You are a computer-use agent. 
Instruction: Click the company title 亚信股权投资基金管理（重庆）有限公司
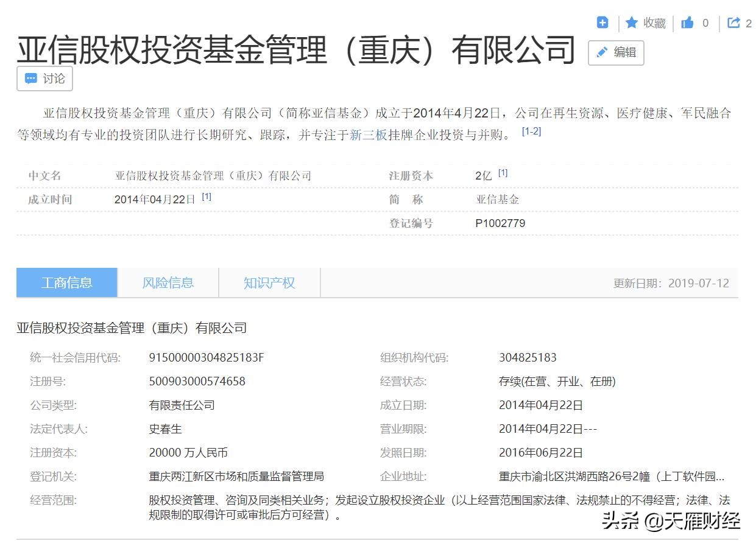297,51
